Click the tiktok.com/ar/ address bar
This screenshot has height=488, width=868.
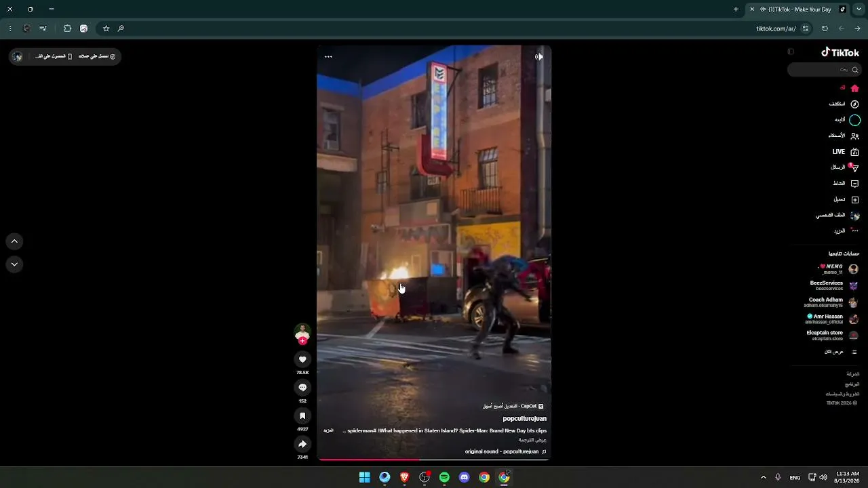pos(454,28)
